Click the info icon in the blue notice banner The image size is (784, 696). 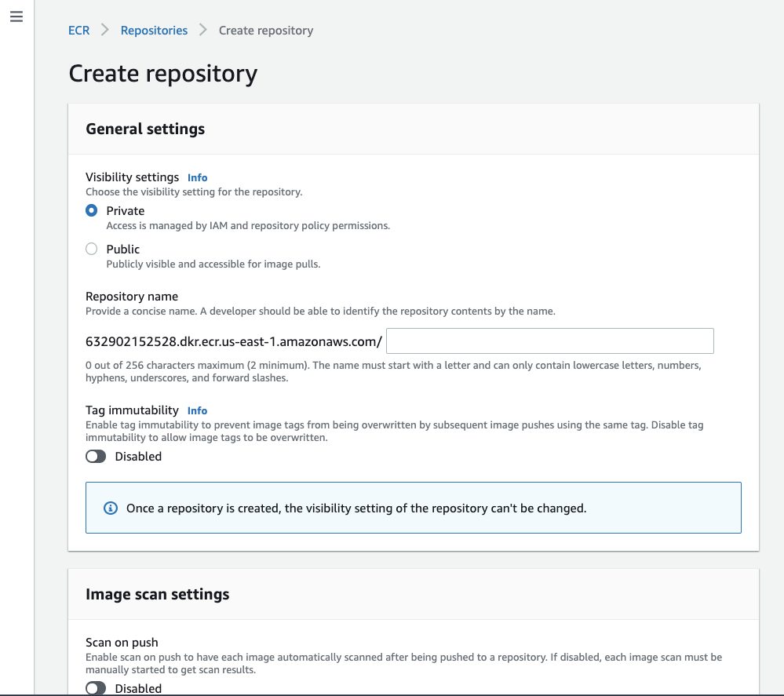pyautogui.click(x=110, y=508)
